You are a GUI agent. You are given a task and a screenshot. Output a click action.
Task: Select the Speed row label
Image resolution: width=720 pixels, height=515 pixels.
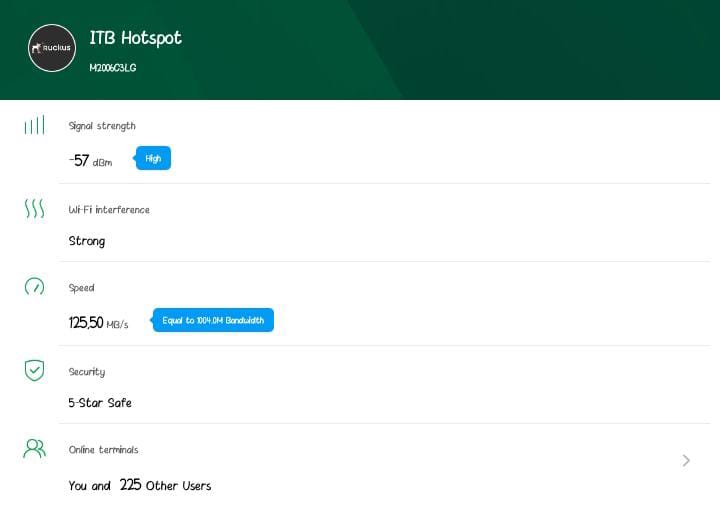coord(81,288)
